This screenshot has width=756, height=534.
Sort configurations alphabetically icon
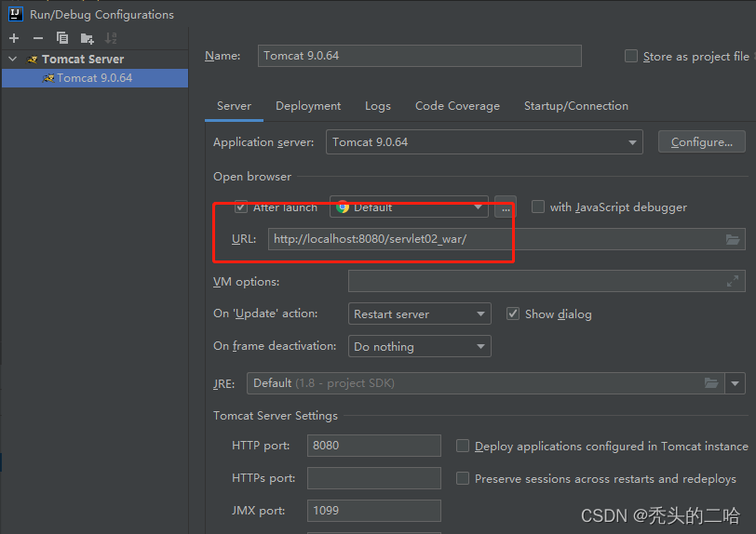click(111, 38)
